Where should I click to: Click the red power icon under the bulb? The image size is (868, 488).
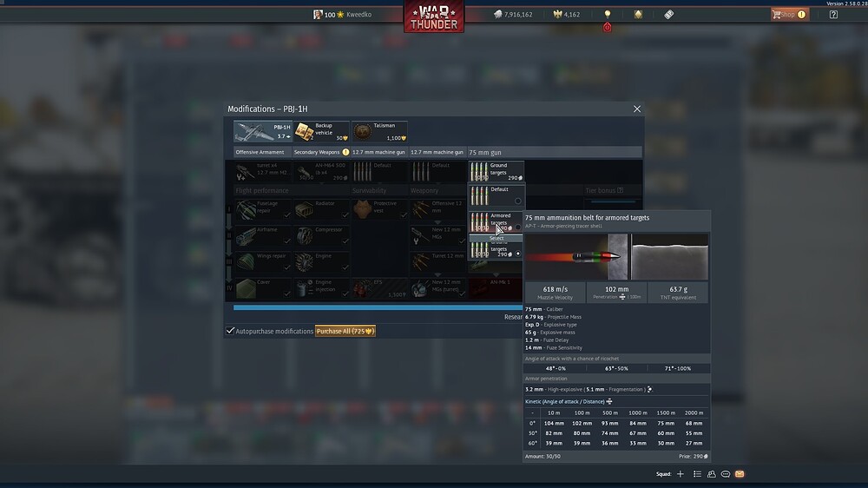[x=608, y=27]
